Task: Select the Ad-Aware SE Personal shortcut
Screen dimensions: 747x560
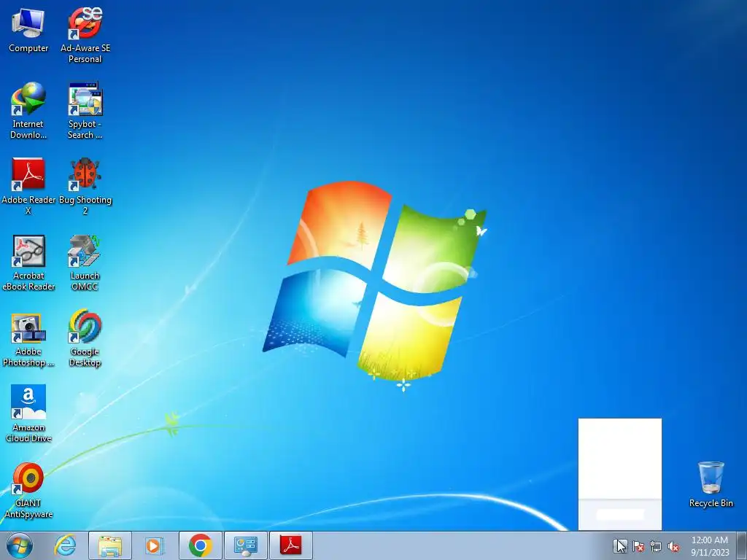Action: [85, 35]
